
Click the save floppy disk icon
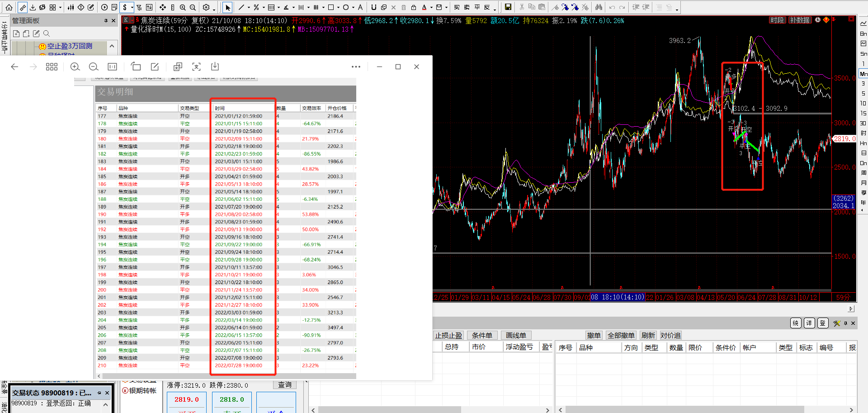coord(508,7)
